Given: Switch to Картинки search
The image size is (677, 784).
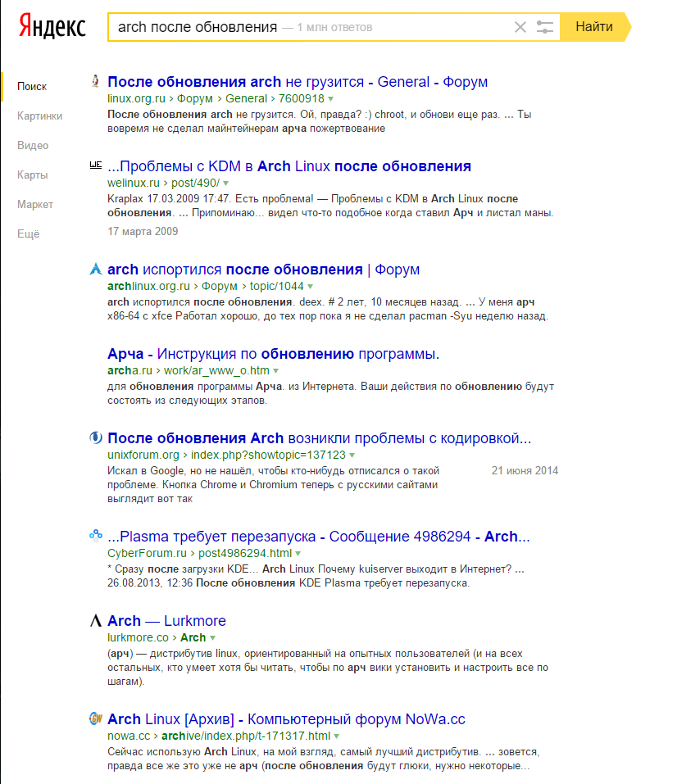Looking at the screenshot, I should click(x=39, y=116).
